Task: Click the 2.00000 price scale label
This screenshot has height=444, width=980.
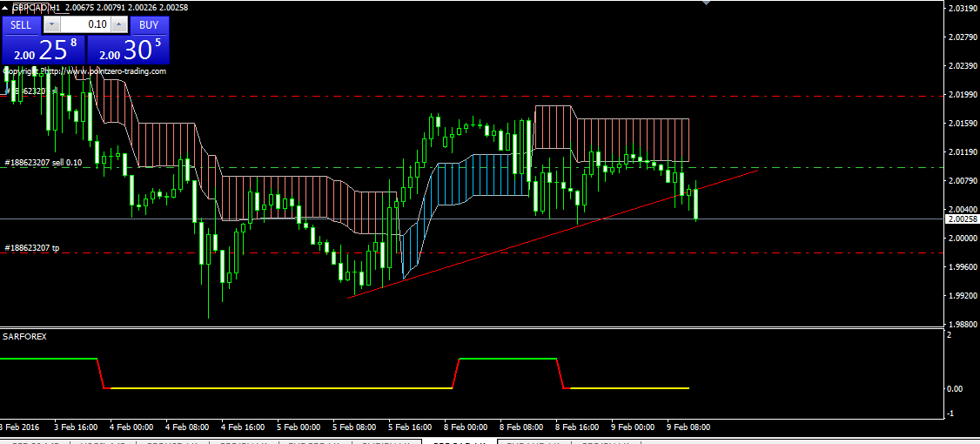Action: (x=959, y=239)
